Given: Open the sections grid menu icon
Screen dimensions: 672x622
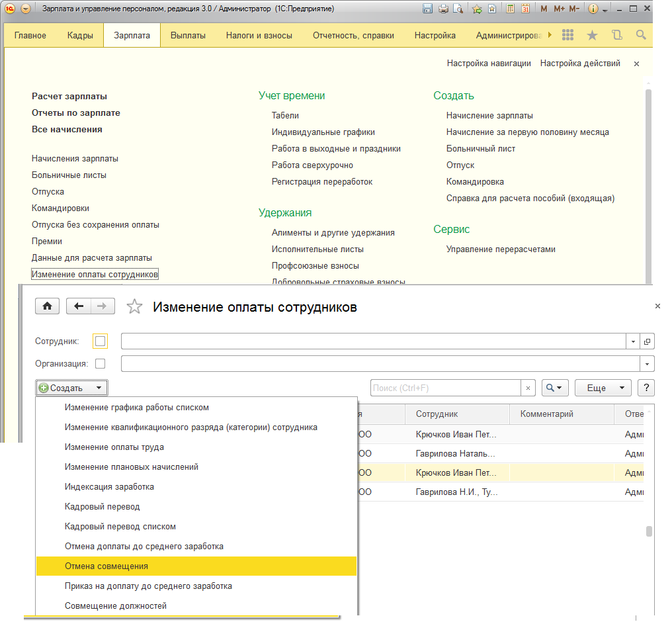Looking at the screenshot, I should (567, 35).
